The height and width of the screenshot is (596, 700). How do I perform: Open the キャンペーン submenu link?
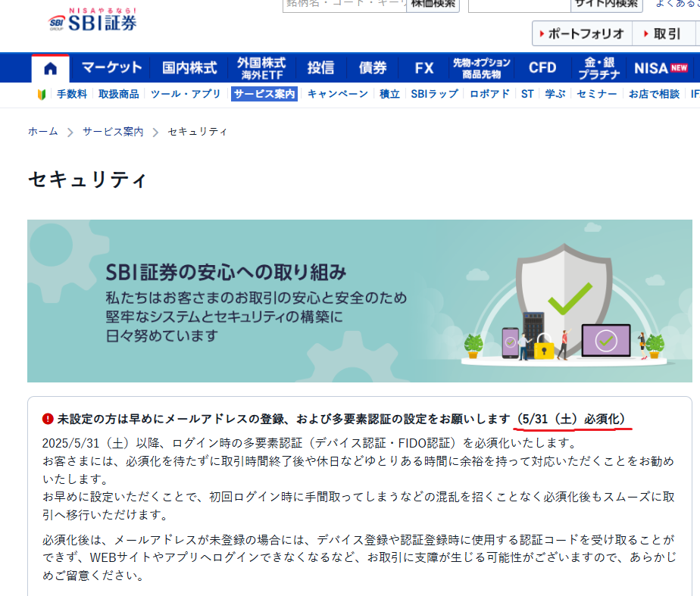[338, 94]
